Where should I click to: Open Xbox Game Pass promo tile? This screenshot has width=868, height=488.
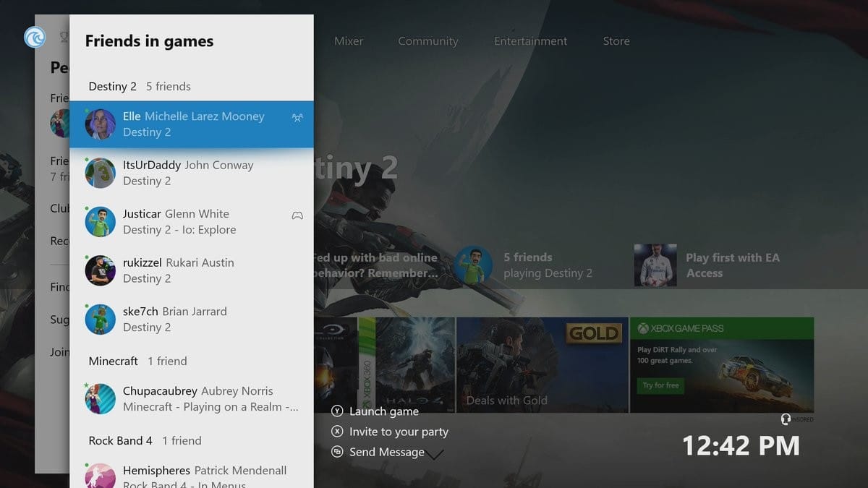click(x=722, y=365)
